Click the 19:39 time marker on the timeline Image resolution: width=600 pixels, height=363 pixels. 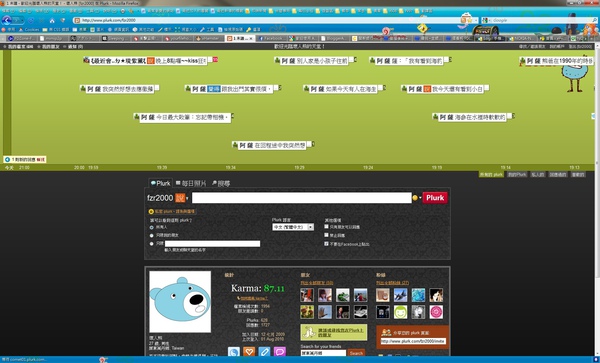tap(162, 168)
